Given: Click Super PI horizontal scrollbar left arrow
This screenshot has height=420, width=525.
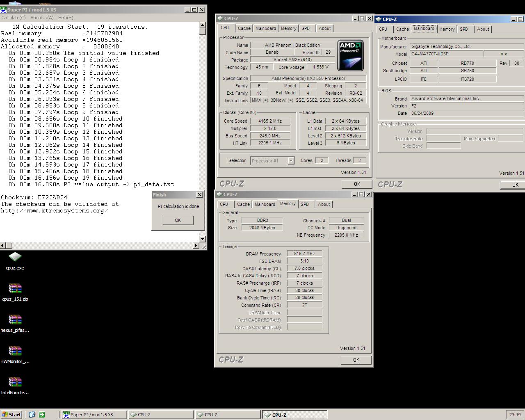Looking at the screenshot, I should [3, 245].
